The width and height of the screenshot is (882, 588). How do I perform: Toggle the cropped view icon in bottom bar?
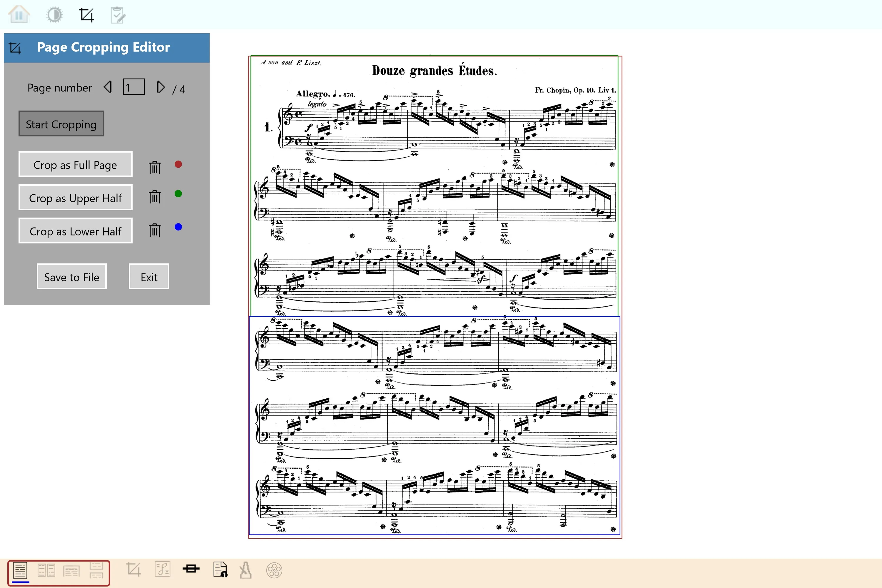(x=133, y=570)
